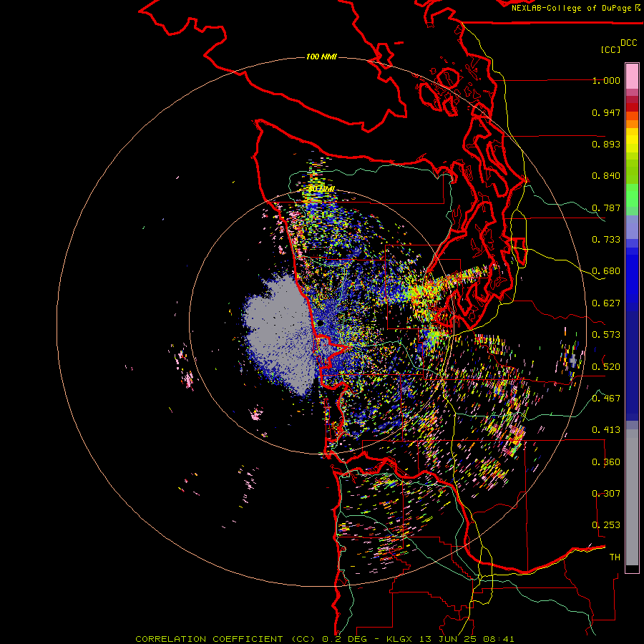Click the 0.360 legend value

(x=606, y=462)
